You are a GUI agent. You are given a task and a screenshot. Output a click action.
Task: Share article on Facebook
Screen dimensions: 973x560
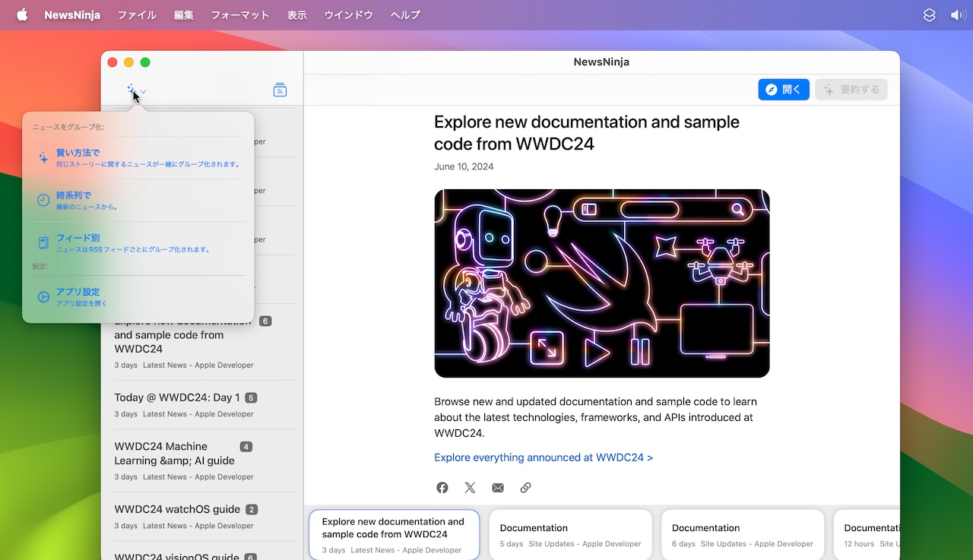[x=442, y=488]
